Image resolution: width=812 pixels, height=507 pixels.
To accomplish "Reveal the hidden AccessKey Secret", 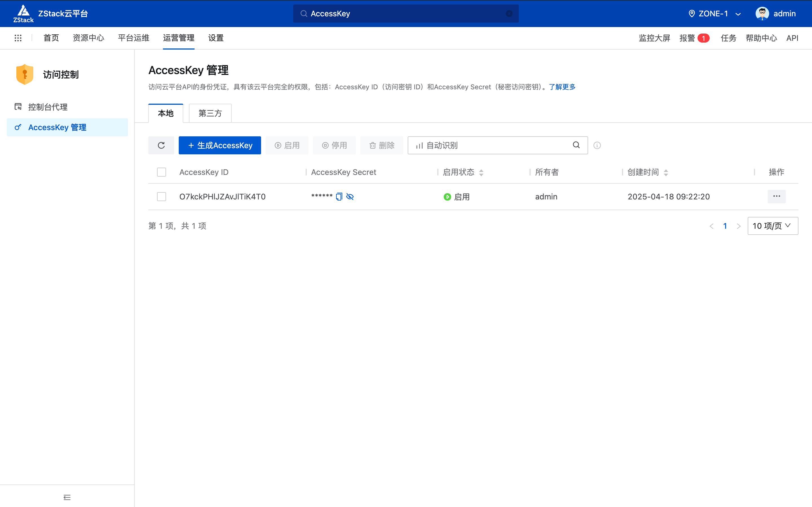I will 350,197.
